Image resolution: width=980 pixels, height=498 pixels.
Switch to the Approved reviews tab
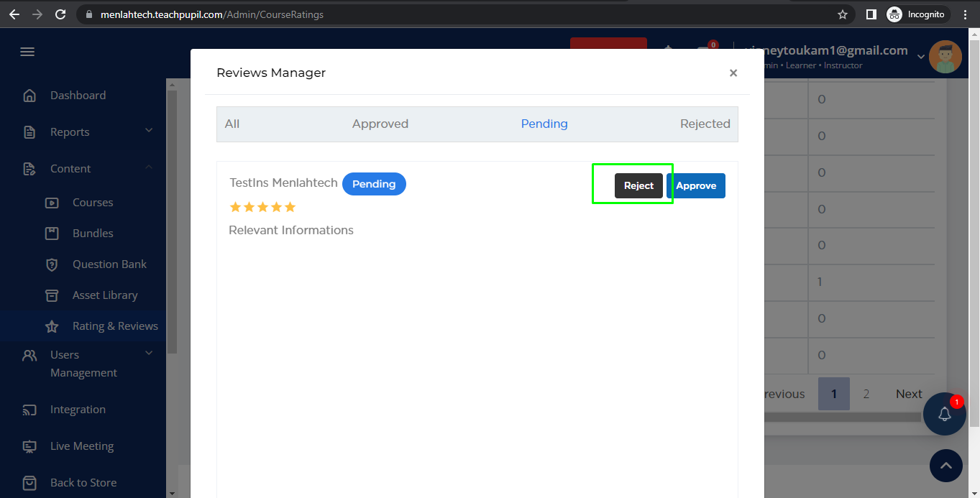coord(380,124)
